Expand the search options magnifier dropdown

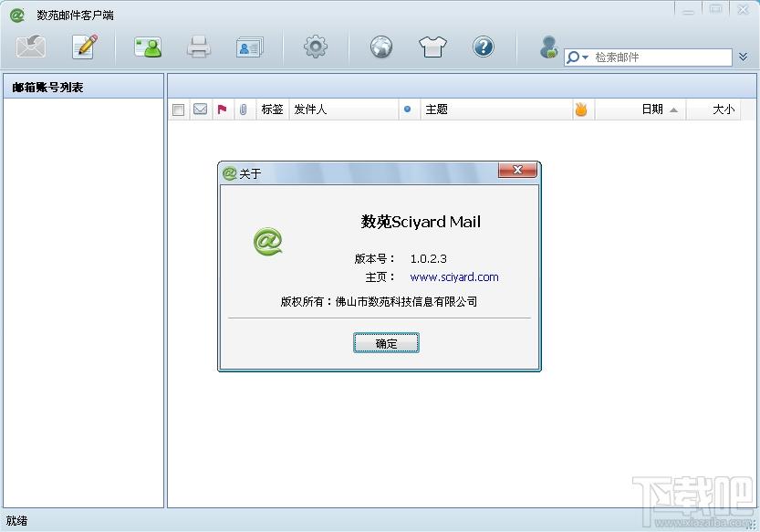[x=578, y=57]
